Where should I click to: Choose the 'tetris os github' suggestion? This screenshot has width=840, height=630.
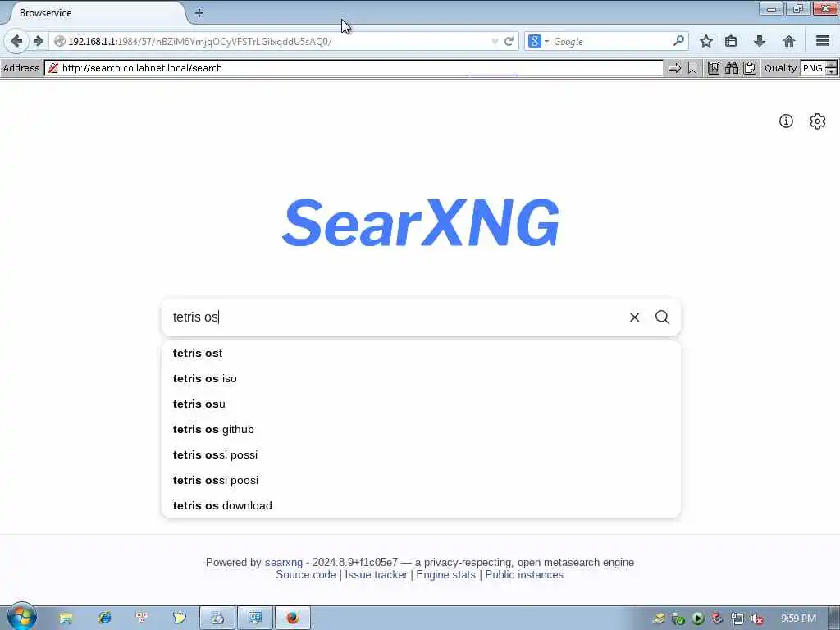click(x=421, y=429)
